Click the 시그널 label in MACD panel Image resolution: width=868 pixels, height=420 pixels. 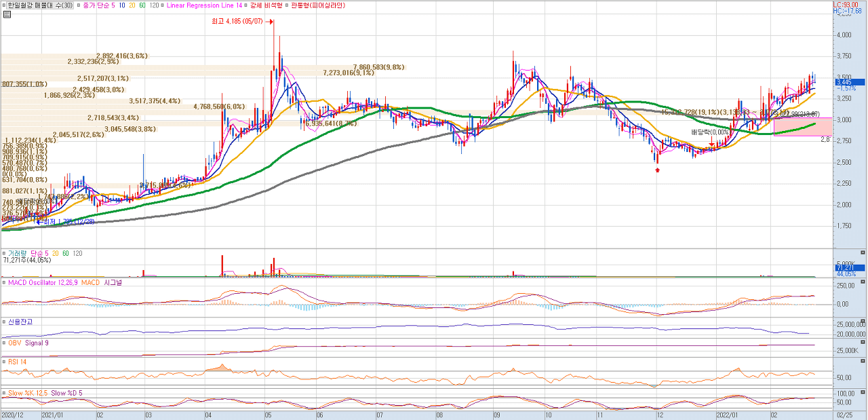click(x=113, y=282)
